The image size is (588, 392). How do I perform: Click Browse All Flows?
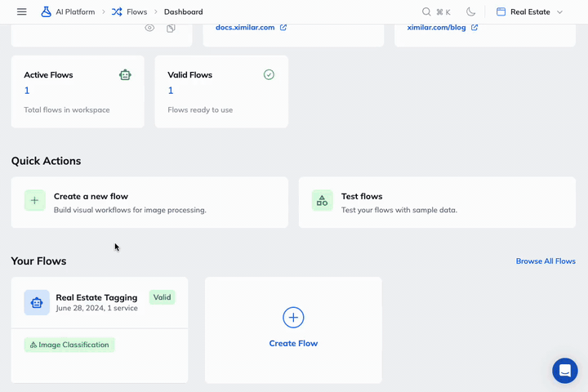pyautogui.click(x=546, y=261)
